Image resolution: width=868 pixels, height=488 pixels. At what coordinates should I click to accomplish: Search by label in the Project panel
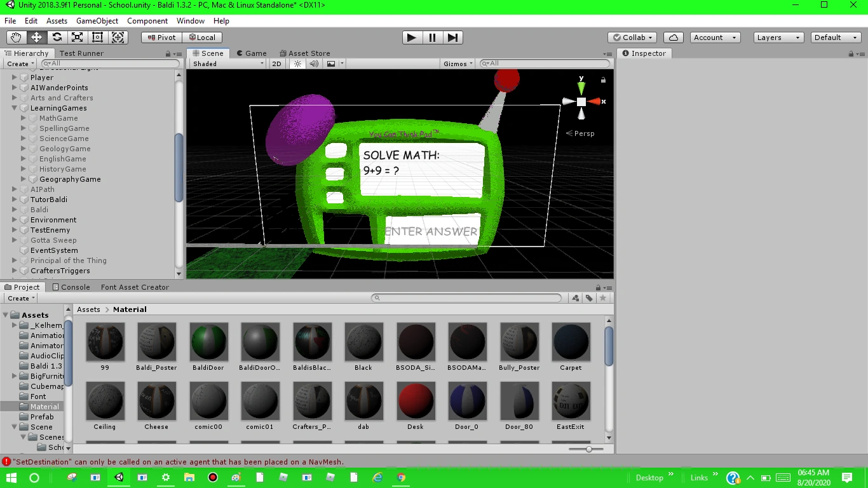(589, 298)
